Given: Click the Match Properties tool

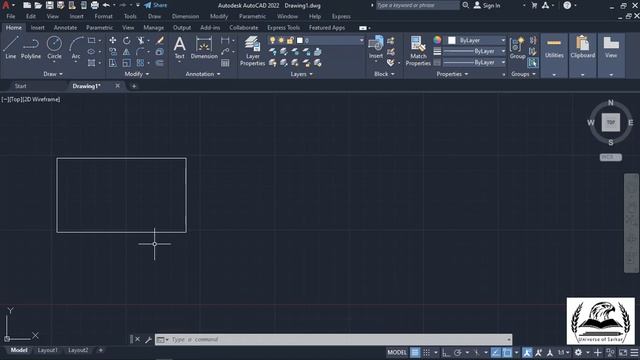Looking at the screenshot, I should click(418, 51).
